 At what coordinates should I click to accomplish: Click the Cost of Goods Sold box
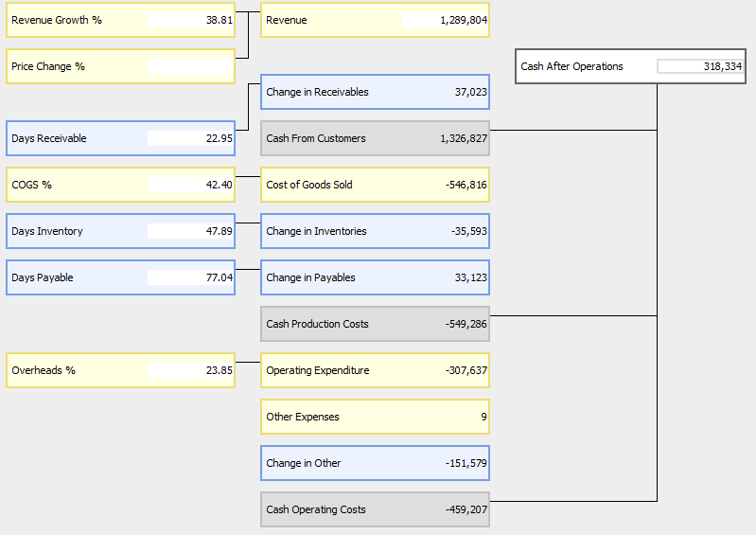(x=375, y=185)
